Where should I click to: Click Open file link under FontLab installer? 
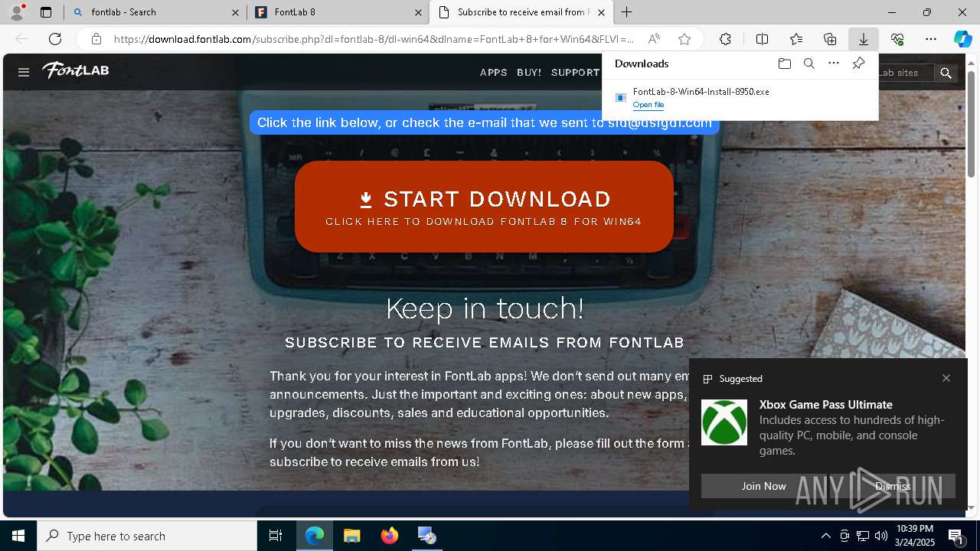648,105
